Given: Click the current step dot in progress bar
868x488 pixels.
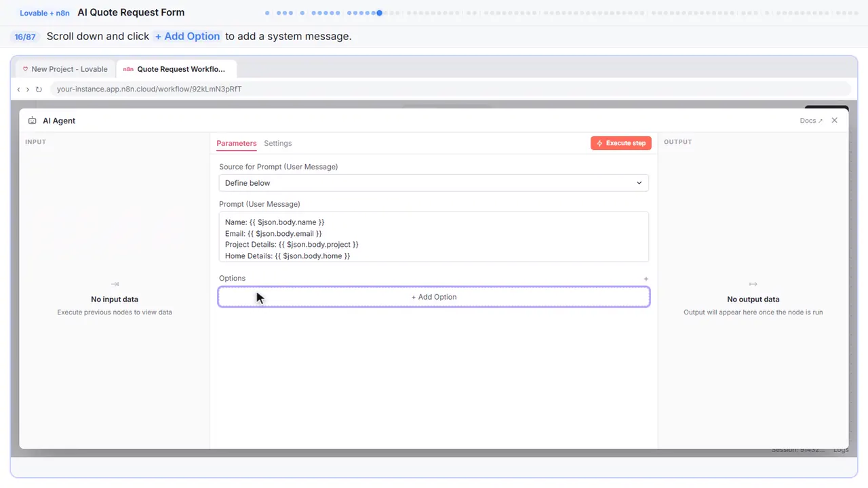Looking at the screenshot, I should click(379, 12).
